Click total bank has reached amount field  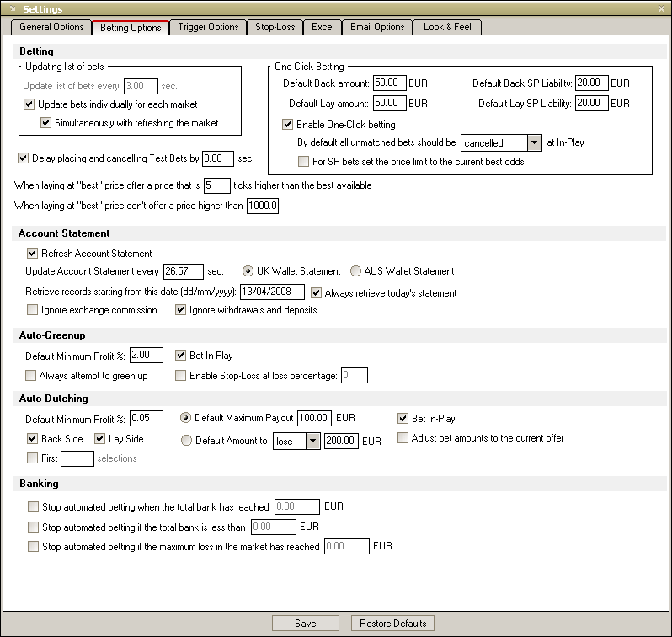(x=297, y=506)
